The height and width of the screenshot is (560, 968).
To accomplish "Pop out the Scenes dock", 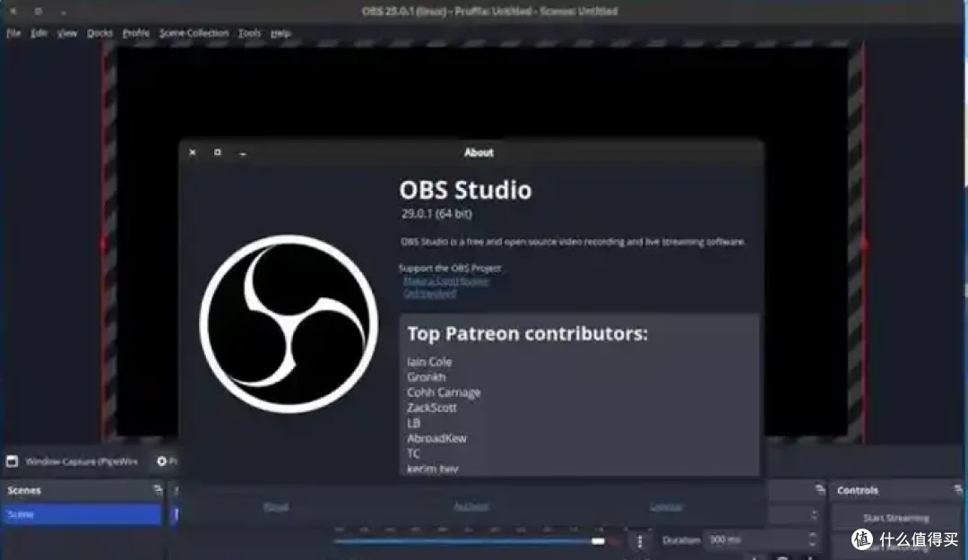I will 158,489.
